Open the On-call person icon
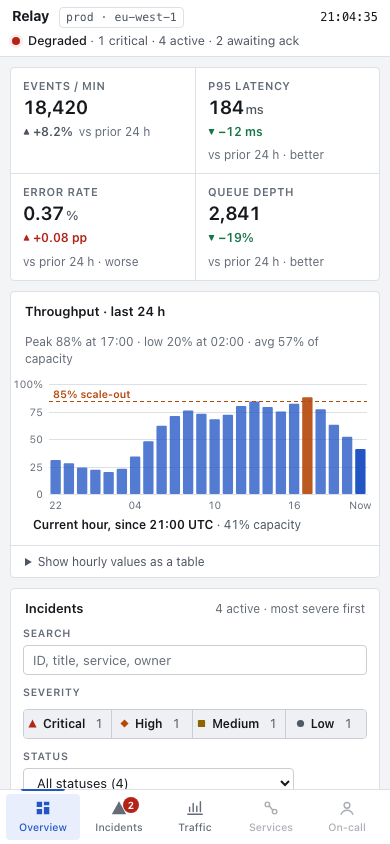 pos(347,807)
